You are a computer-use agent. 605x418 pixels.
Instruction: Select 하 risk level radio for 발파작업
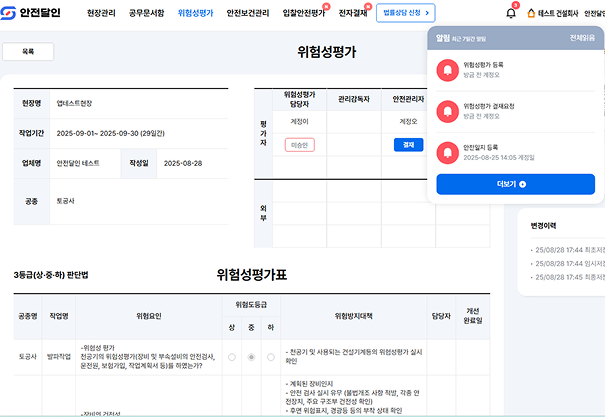[270, 356]
